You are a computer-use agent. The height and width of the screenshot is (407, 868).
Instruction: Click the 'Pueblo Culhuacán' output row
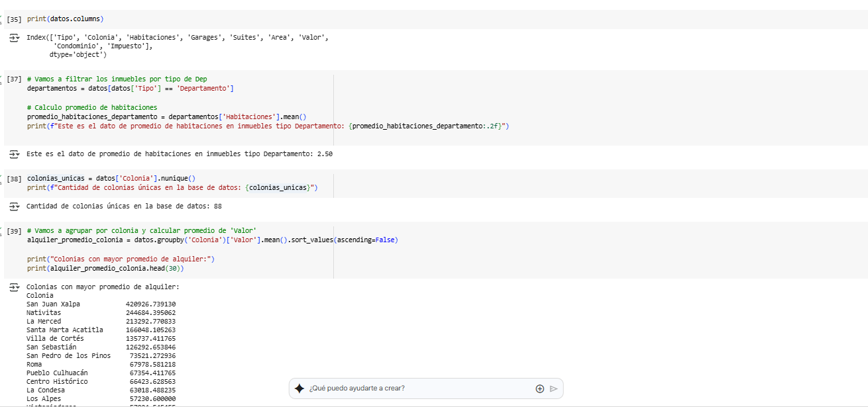click(101, 373)
